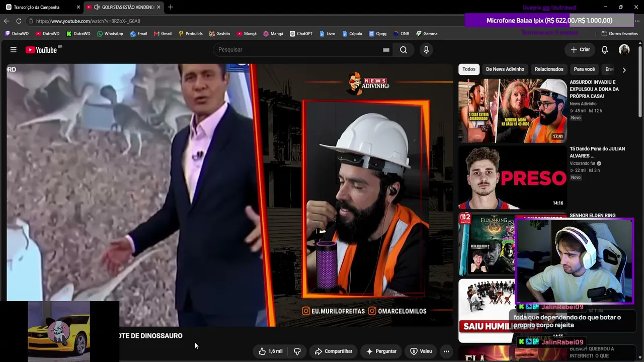Click the browser address bar URL
644x362 pixels.
[x=88, y=21]
